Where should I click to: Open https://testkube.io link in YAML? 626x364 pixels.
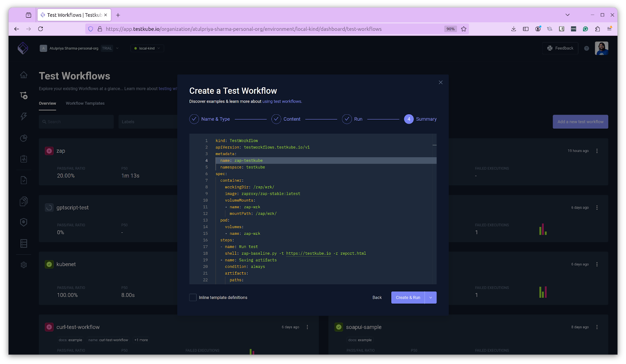[x=308, y=253]
